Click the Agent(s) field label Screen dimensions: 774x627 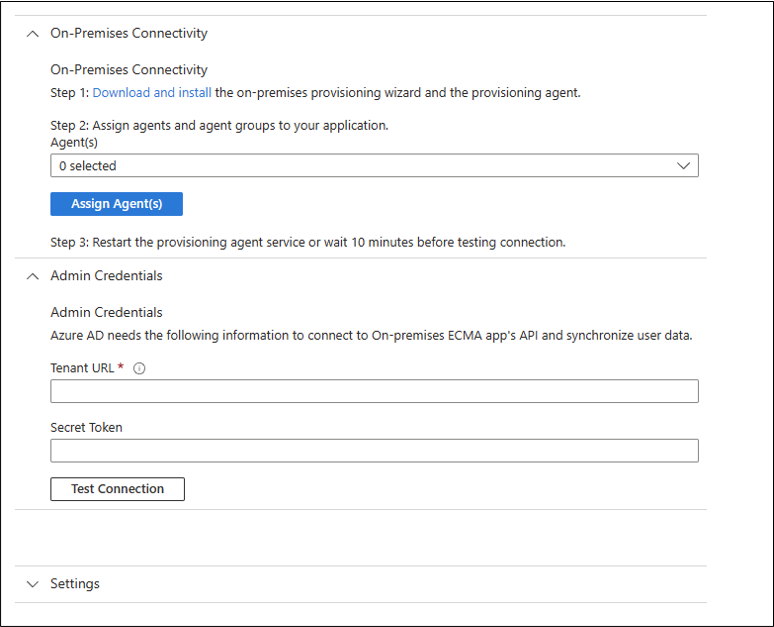point(73,143)
